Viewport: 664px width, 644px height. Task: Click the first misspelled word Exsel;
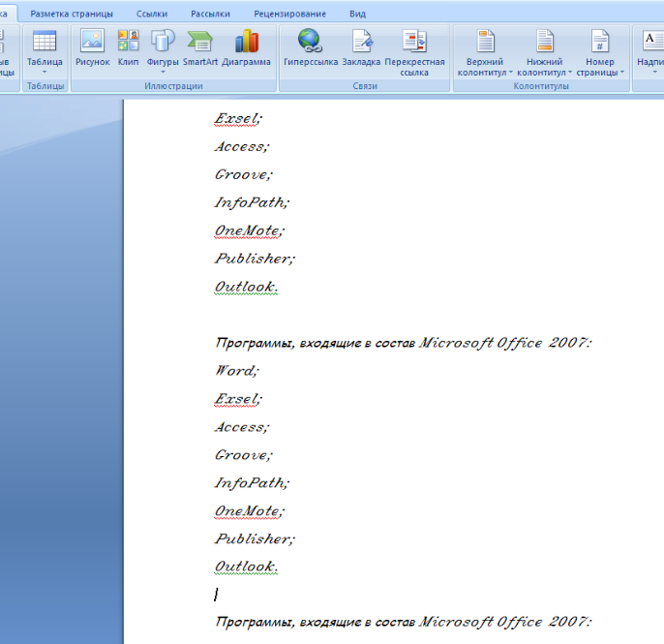click(x=238, y=119)
